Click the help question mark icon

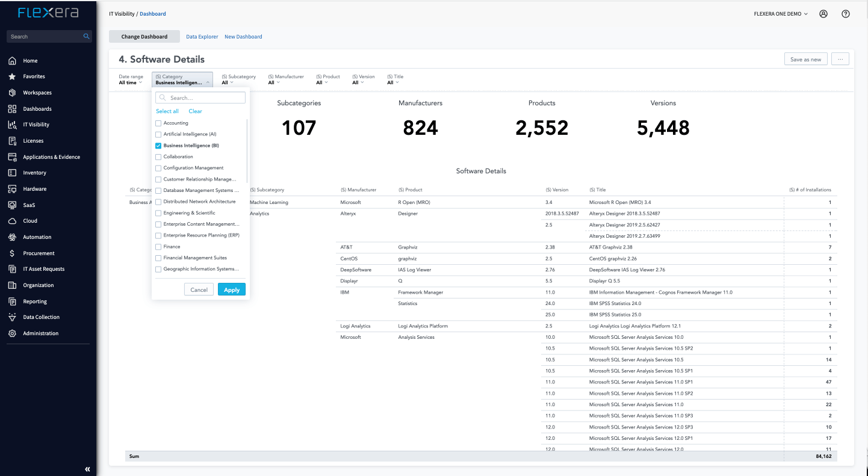[x=846, y=14]
